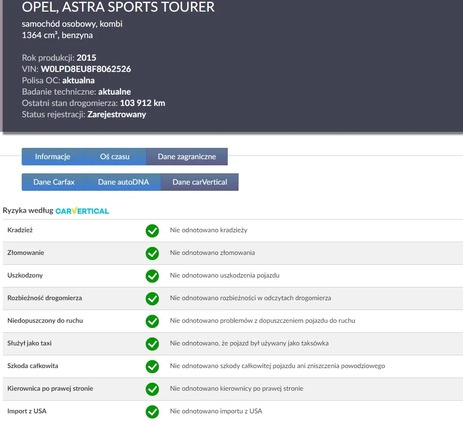Open the Dane Carfax sub-tab

(x=54, y=182)
